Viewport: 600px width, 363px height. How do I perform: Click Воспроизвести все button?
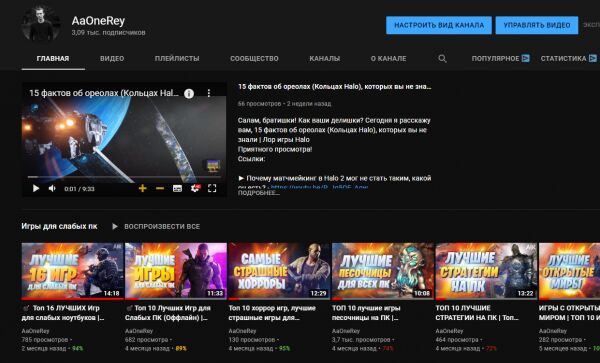(162, 226)
